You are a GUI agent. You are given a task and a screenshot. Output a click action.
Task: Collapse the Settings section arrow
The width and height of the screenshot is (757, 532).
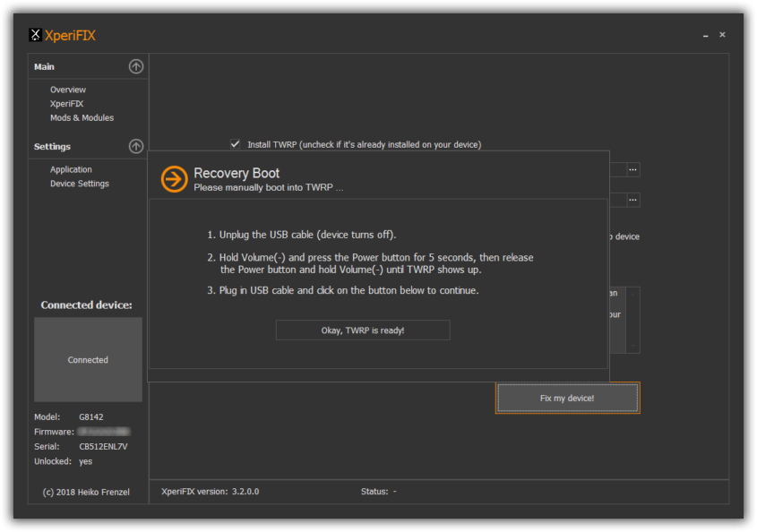click(135, 146)
